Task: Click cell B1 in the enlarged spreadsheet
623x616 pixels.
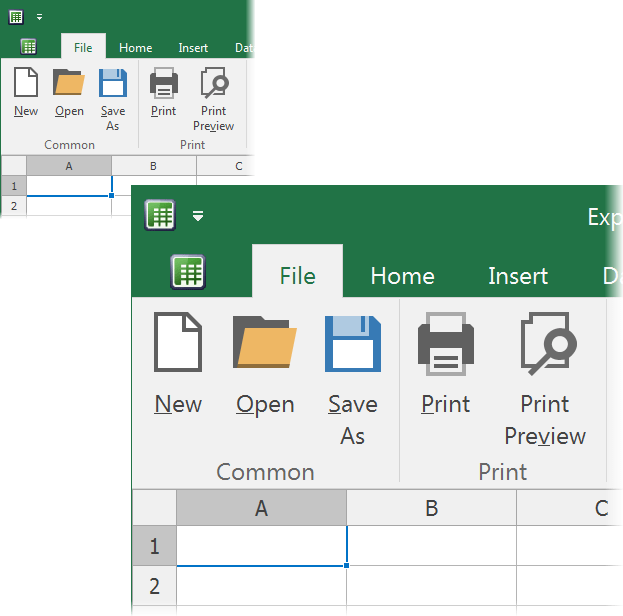Action: [x=431, y=546]
